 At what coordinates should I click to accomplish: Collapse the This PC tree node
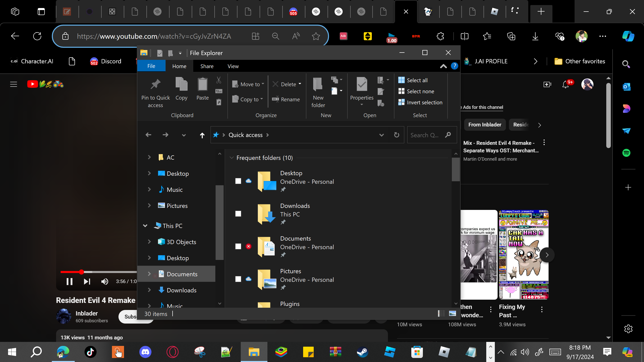point(145,226)
